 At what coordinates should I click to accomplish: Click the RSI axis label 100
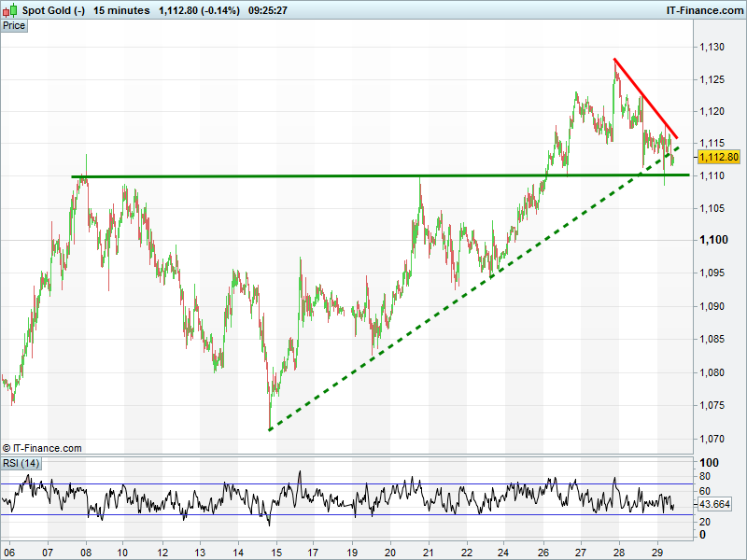pos(710,463)
